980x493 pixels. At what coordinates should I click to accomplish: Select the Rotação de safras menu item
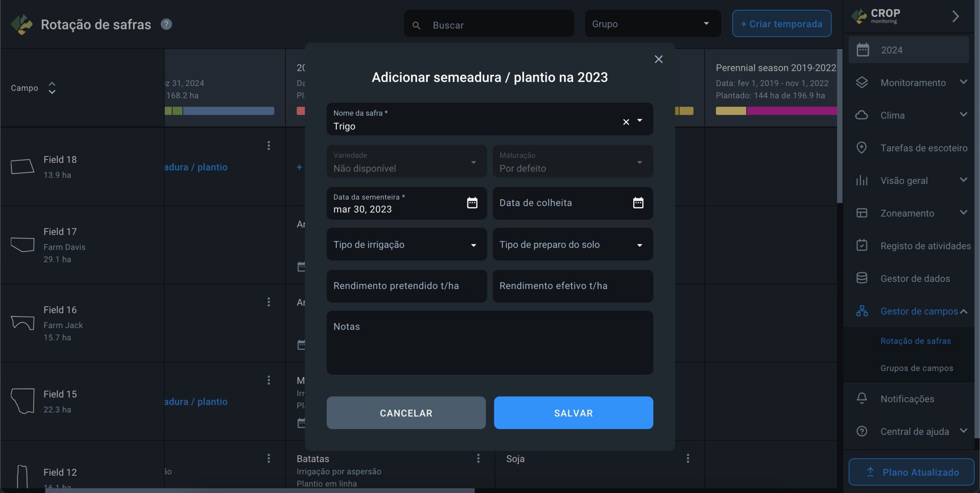point(915,341)
